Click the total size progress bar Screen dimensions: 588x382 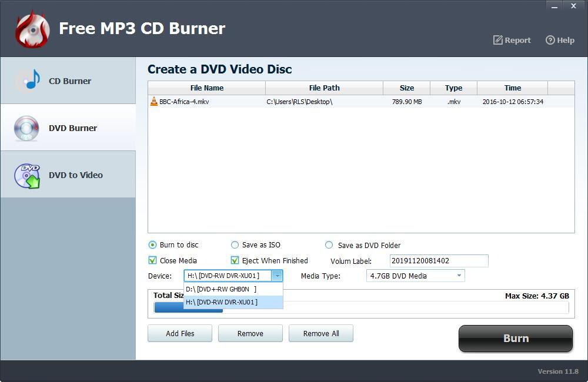click(x=362, y=308)
